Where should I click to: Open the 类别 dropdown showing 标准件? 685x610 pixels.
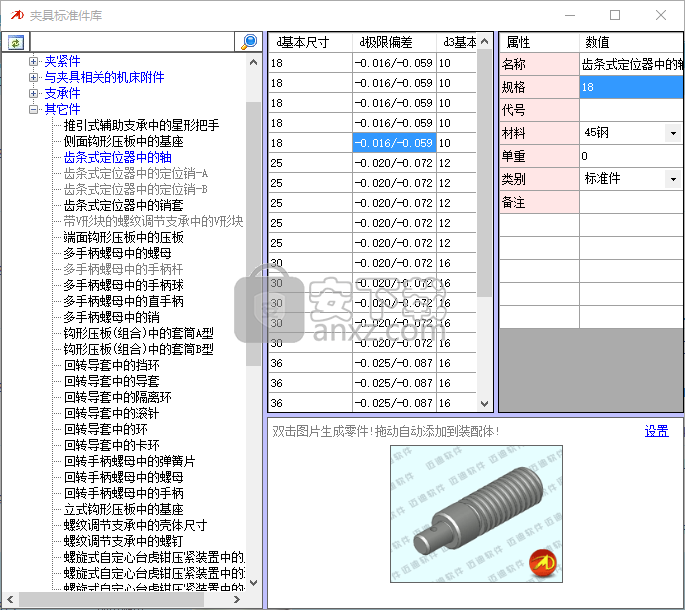(673, 179)
